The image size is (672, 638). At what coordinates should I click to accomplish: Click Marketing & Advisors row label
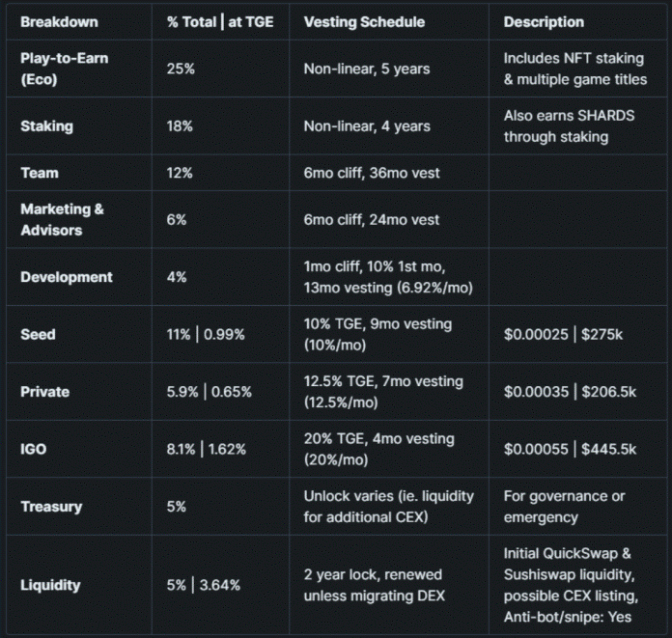tap(62, 219)
